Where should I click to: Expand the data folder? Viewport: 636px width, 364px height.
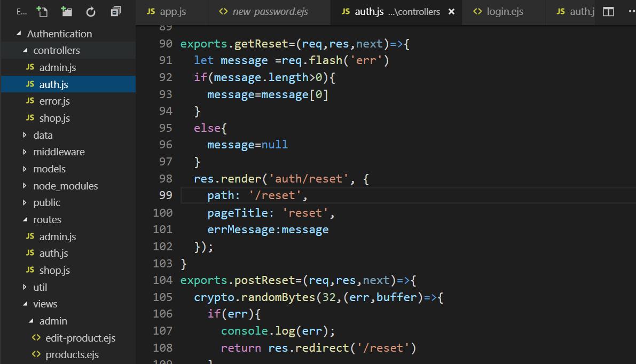25,135
